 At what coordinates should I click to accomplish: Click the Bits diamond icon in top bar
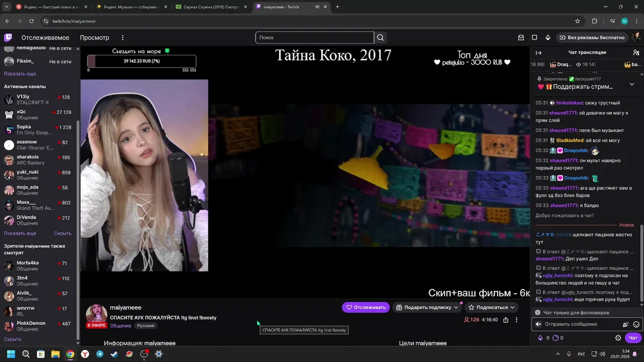coord(548,38)
